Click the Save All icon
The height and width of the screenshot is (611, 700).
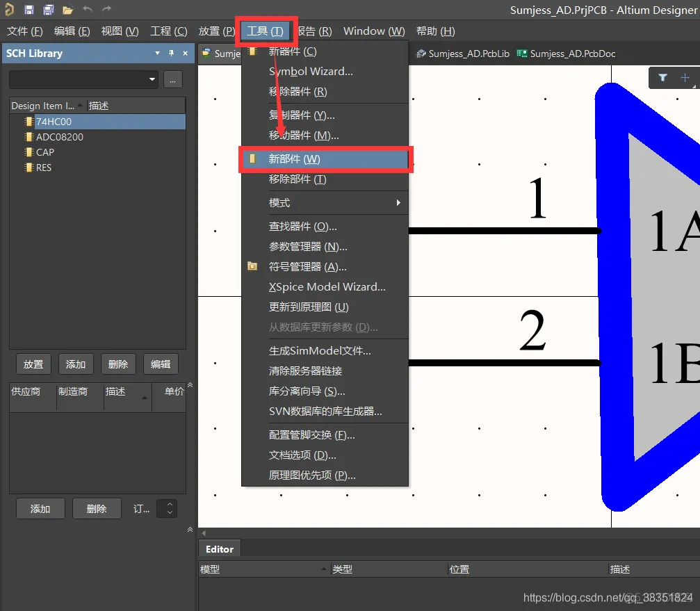point(48,9)
